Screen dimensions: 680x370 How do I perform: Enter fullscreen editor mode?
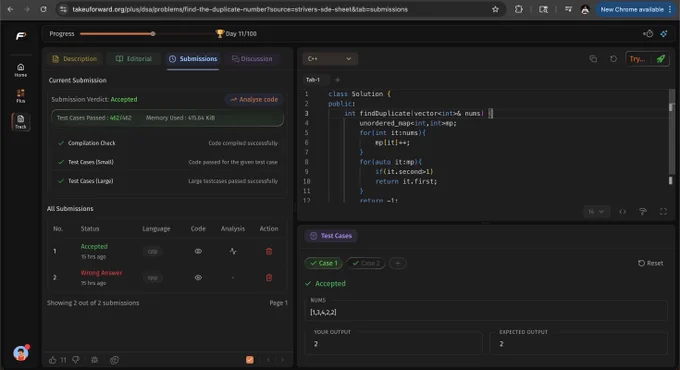(663, 212)
